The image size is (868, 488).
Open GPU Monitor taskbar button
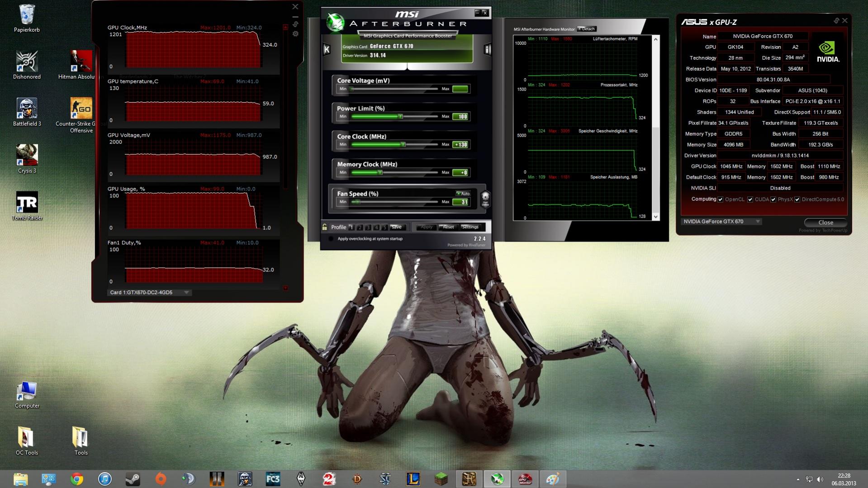click(x=525, y=479)
